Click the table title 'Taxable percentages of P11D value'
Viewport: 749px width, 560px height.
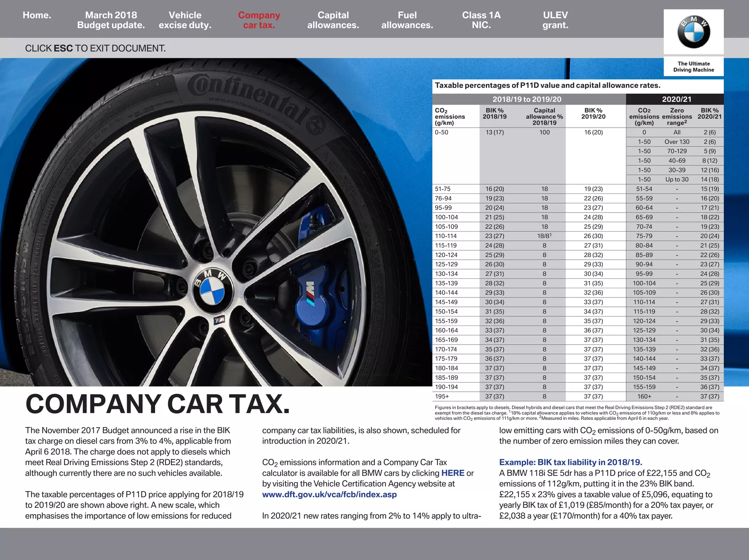547,86
